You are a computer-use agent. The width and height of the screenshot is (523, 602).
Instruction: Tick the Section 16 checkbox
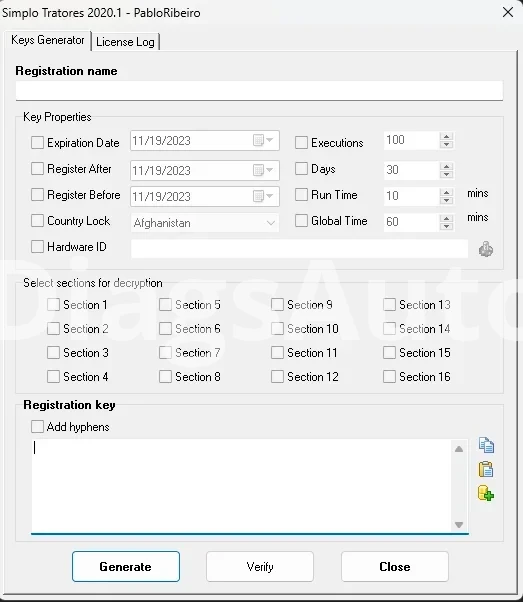[389, 377]
